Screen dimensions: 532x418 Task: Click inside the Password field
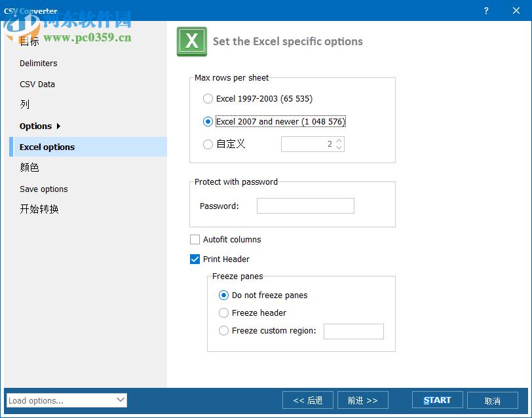(305, 205)
